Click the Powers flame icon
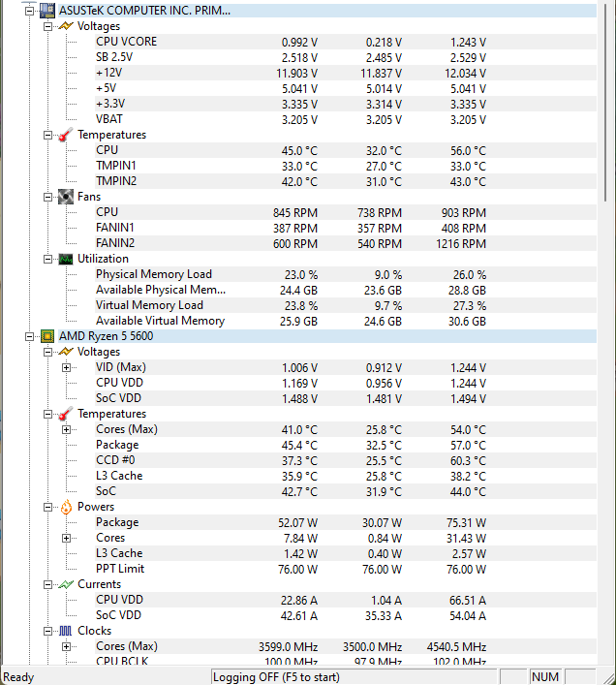Viewport: 616px width, 685px height. pyautogui.click(x=66, y=507)
